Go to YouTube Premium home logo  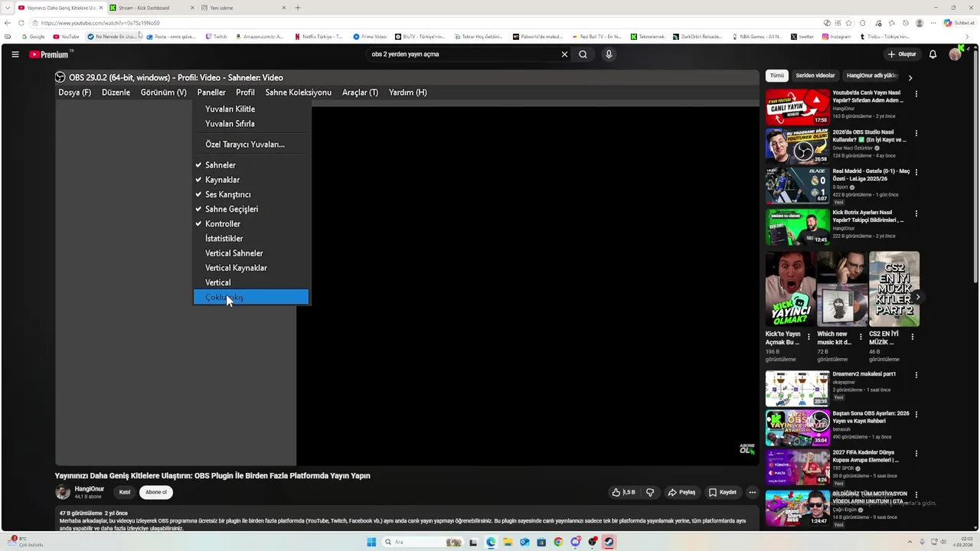(x=51, y=54)
